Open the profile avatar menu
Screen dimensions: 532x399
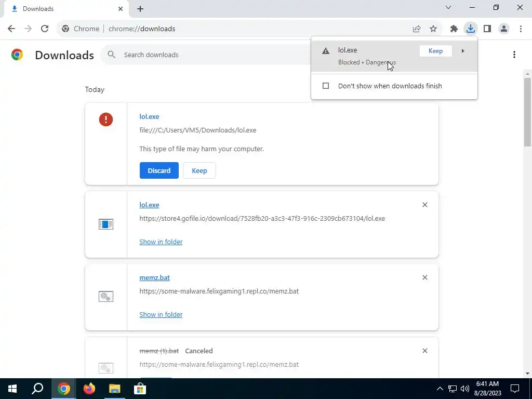(504, 29)
